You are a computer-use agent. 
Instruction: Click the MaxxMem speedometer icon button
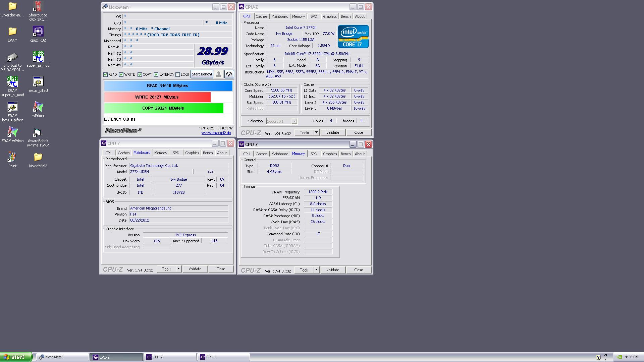pyautogui.click(x=229, y=74)
